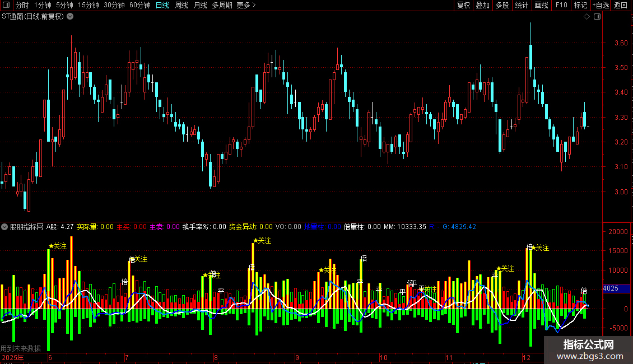This screenshot has width=633, height=364.
Task: Click the 2025年 label on time axis
Action: pyautogui.click(x=13, y=357)
